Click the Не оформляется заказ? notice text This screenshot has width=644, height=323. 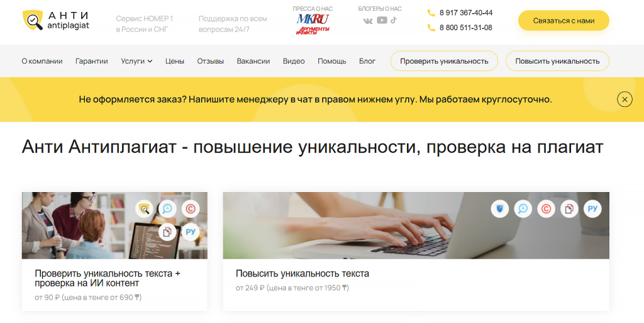[316, 99]
